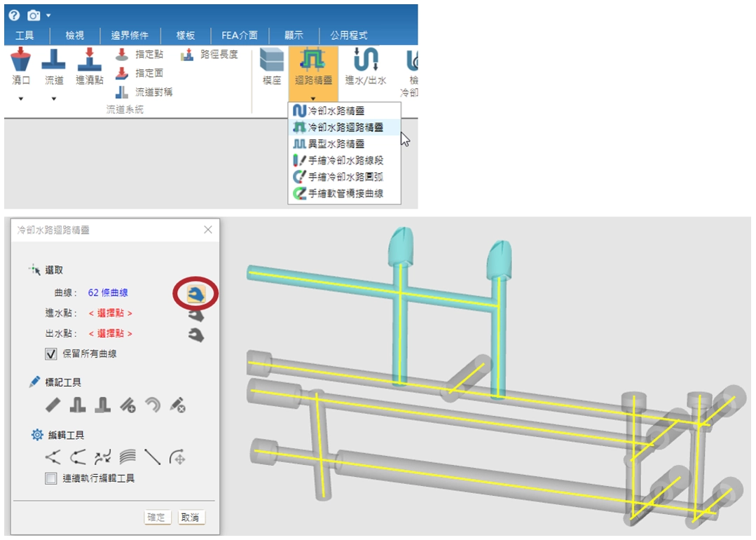Click the 確定 confirm button
Viewport: 756px width, 540px height.
tap(158, 518)
